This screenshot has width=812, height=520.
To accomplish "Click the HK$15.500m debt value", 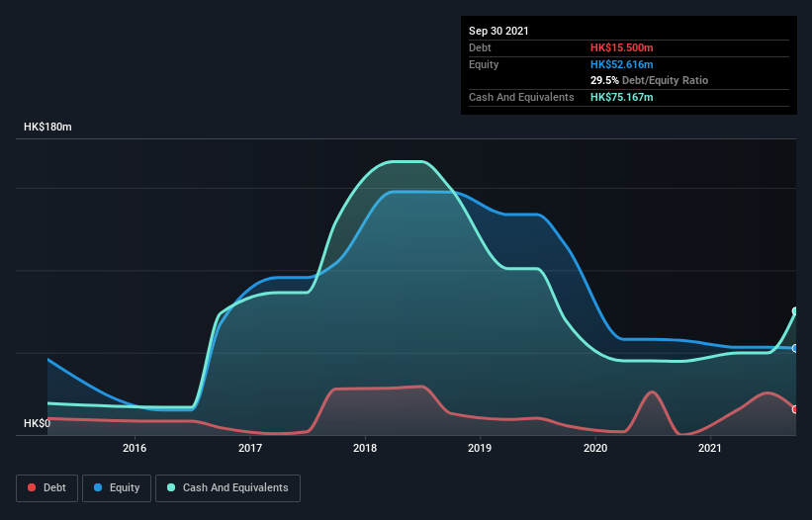I will [x=622, y=47].
